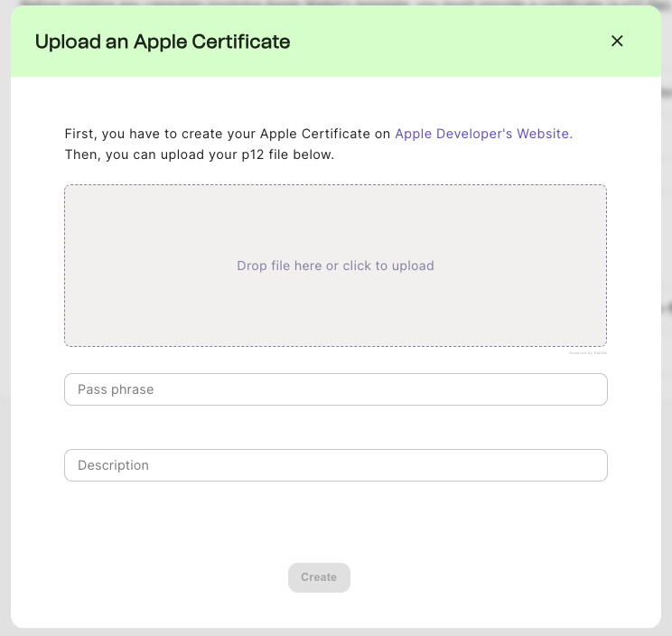Open the Apple Developer's Website link

click(x=484, y=134)
